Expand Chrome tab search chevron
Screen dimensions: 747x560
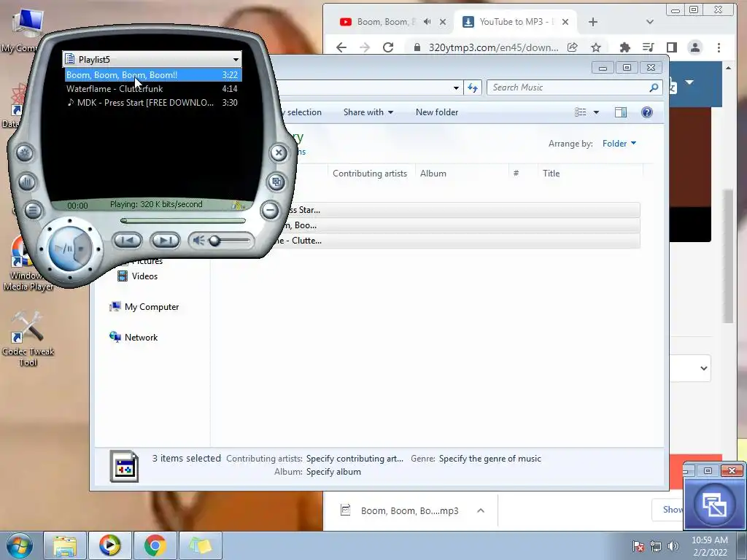pos(650,22)
